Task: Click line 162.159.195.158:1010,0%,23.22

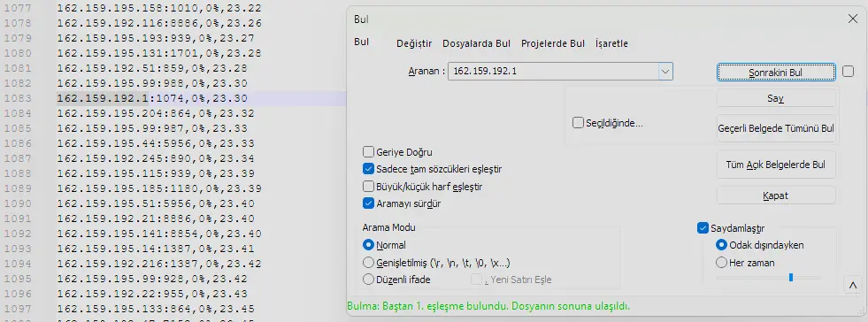Action: tap(159, 8)
